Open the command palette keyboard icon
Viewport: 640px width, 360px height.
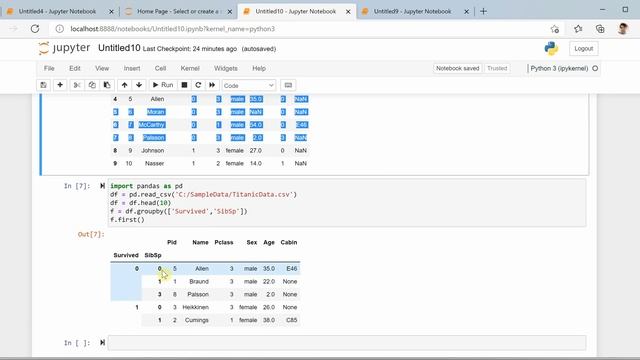click(x=288, y=85)
